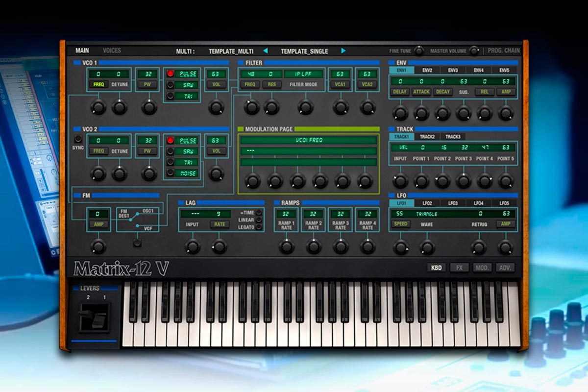Open the TEMPLATE_SINGLE preset selector

coord(304,51)
